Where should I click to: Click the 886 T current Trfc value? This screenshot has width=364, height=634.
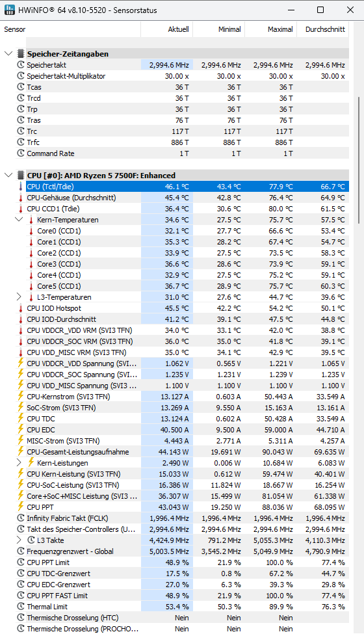180,142
